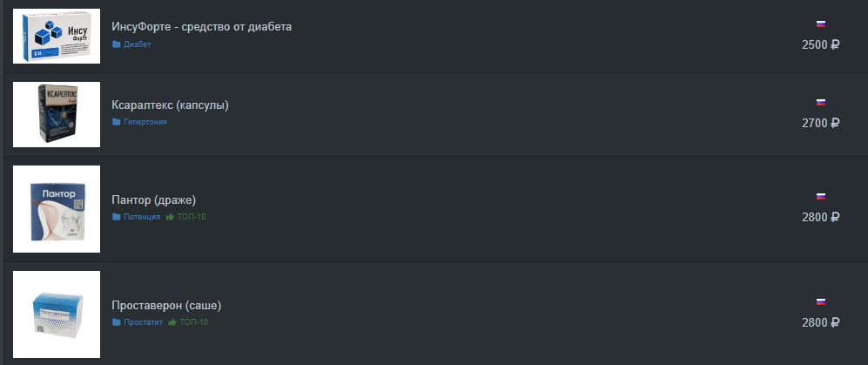Open the Ксаралтекс (капсулы) offer title
The height and width of the screenshot is (365, 868).
tap(170, 105)
